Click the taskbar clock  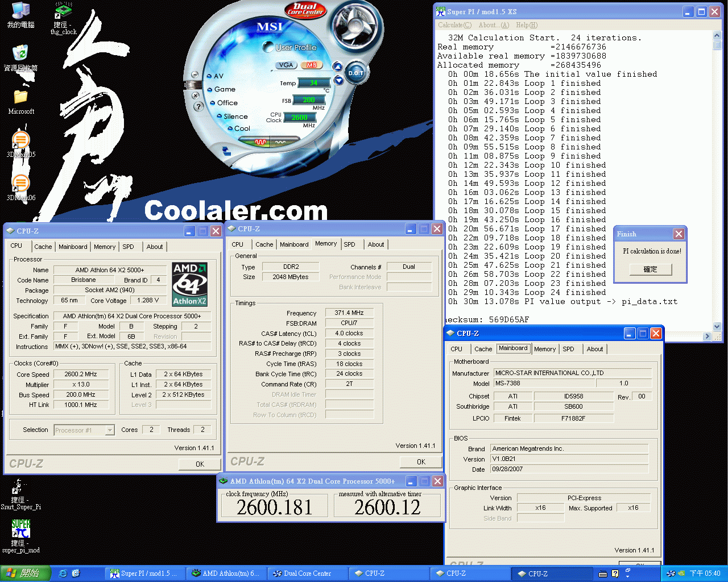pos(705,573)
